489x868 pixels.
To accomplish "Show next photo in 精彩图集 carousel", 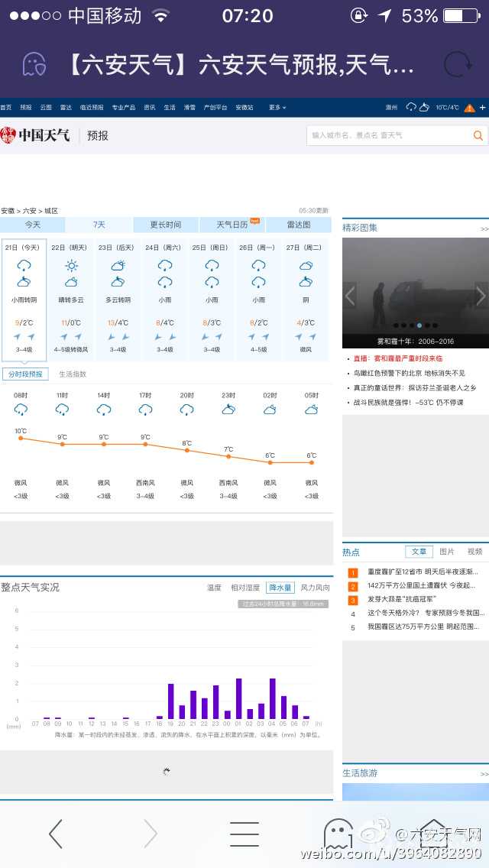I will pyautogui.click(x=481, y=295).
